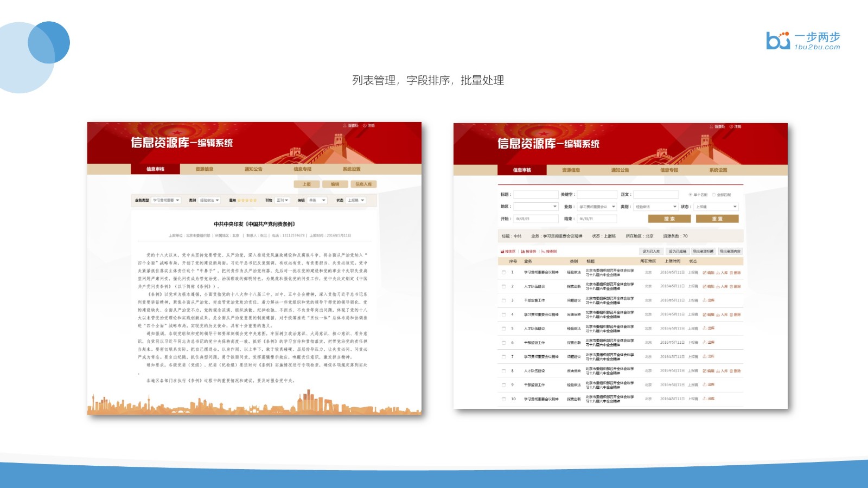The image size is (868, 488).
Task: Open the 编辑 dropdown in the article filter bar
Action: tap(317, 201)
